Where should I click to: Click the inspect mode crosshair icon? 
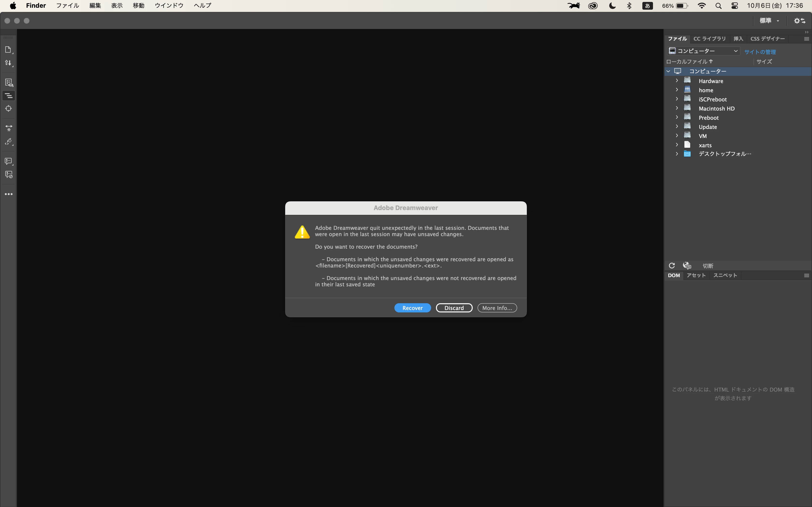pos(8,108)
